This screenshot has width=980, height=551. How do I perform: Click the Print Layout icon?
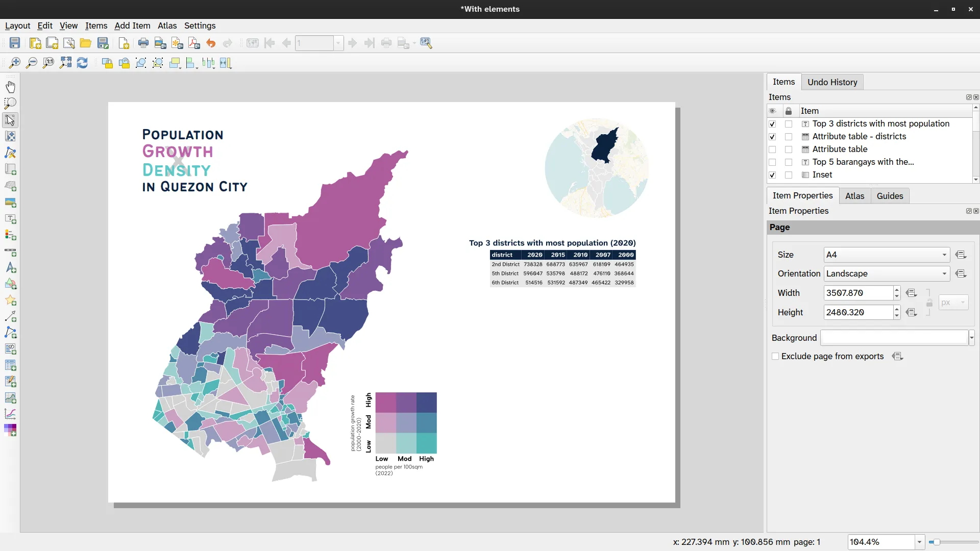click(143, 43)
